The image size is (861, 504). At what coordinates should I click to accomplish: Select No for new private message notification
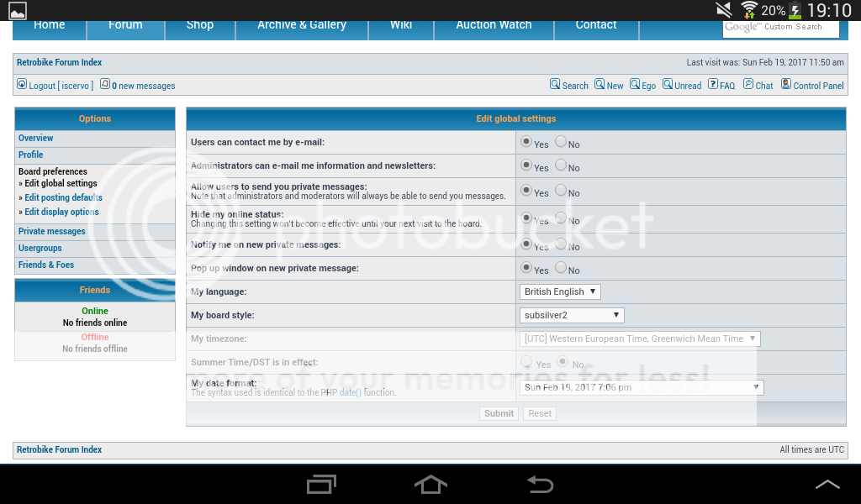coord(561,244)
